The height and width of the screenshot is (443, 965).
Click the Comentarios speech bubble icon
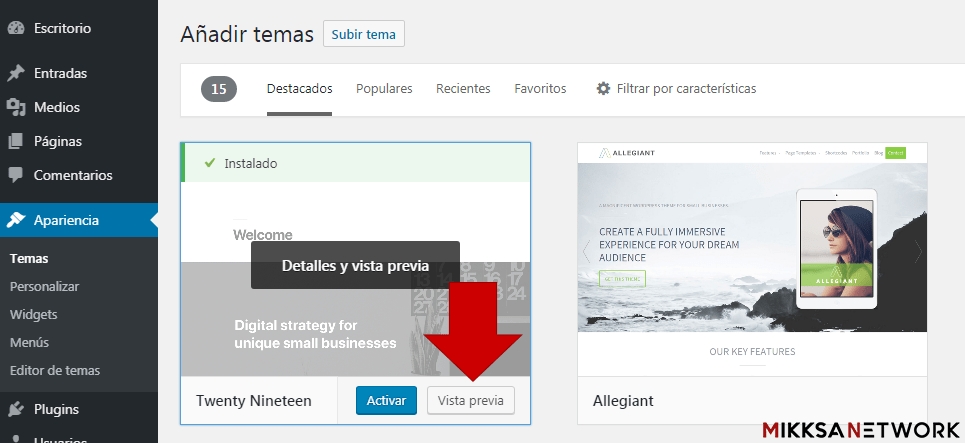(16, 175)
